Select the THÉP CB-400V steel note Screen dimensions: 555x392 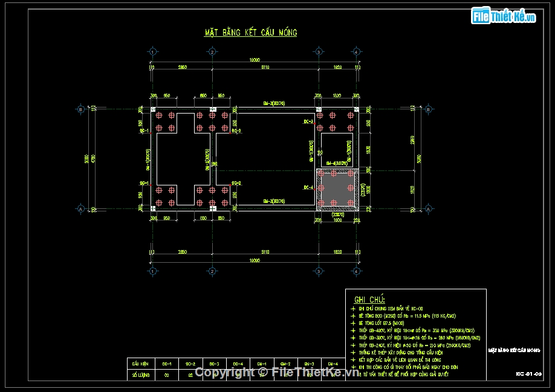click(417, 330)
